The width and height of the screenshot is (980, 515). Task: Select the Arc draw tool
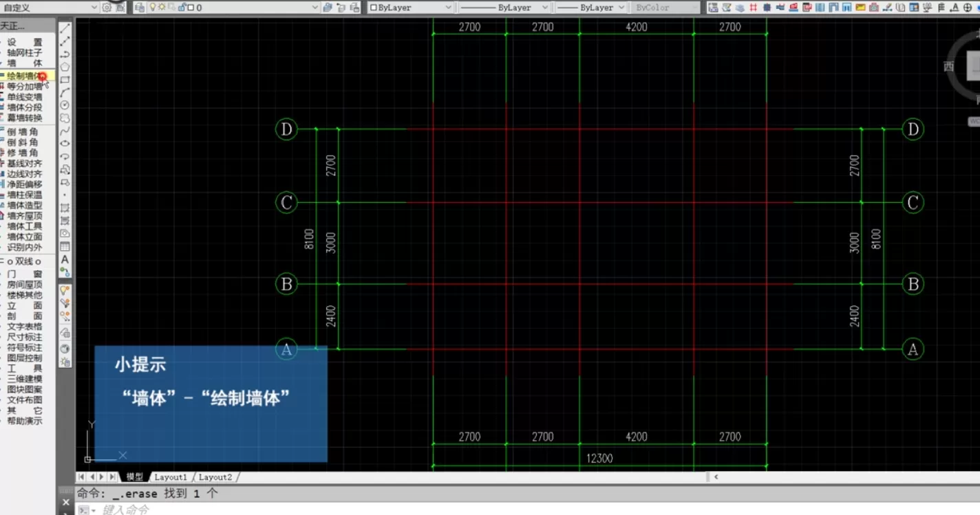65,92
